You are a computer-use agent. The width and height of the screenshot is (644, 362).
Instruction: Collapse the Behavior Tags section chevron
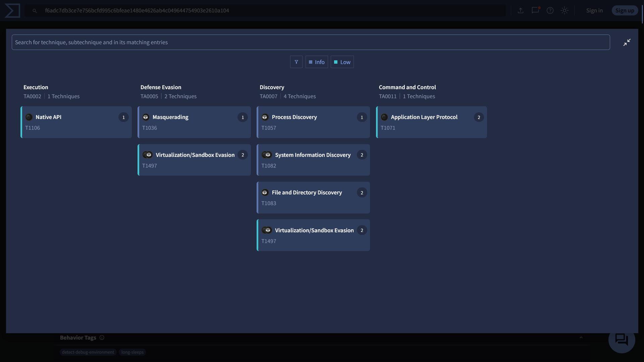[581, 338]
